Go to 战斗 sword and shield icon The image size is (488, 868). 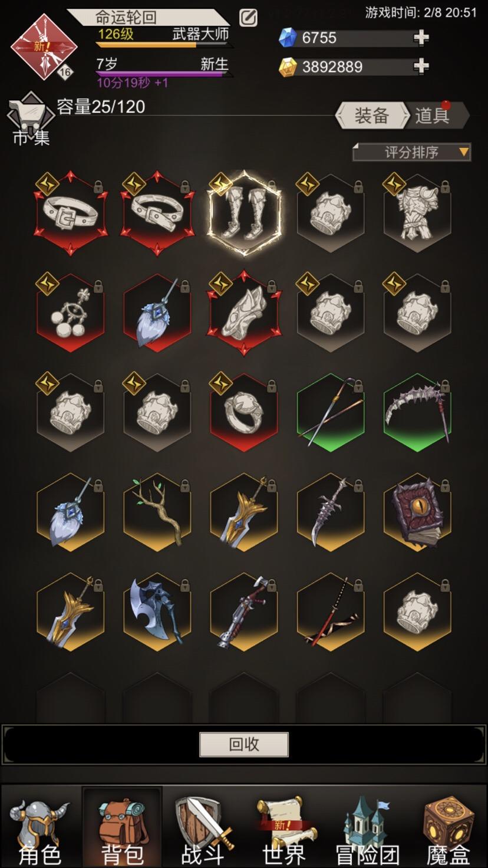(x=203, y=830)
